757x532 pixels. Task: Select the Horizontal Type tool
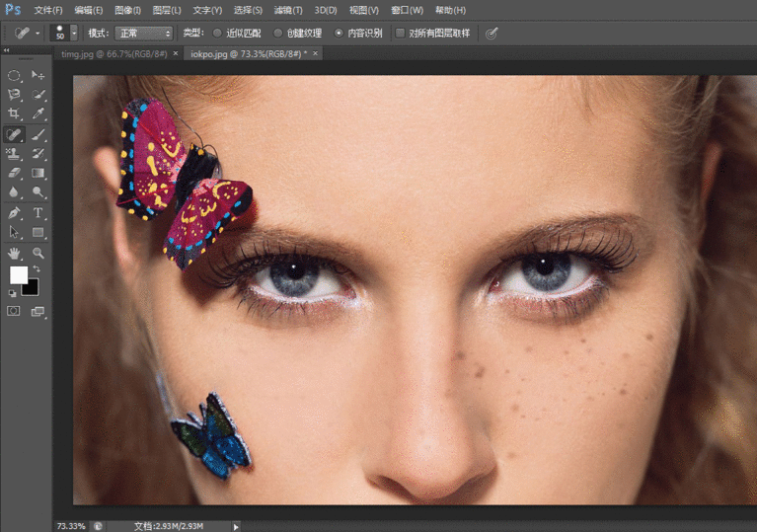click(38, 212)
